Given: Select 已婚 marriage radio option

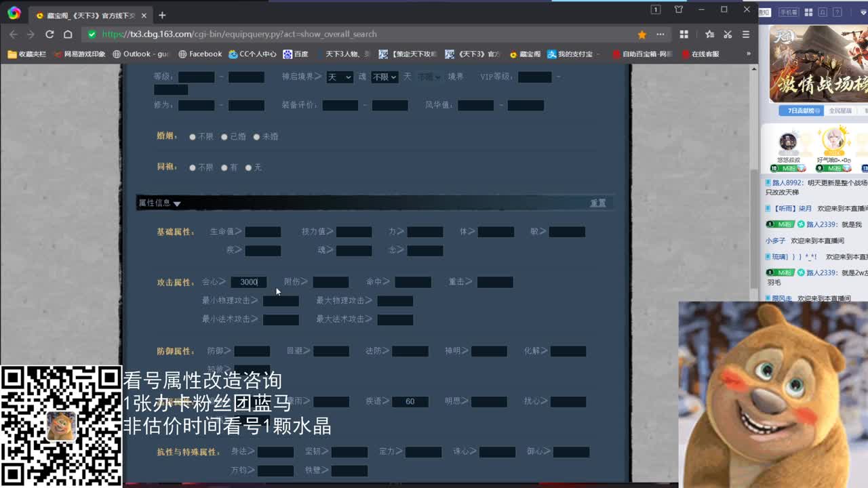Looking at the screenshot, I should click(x=224, y=137).
